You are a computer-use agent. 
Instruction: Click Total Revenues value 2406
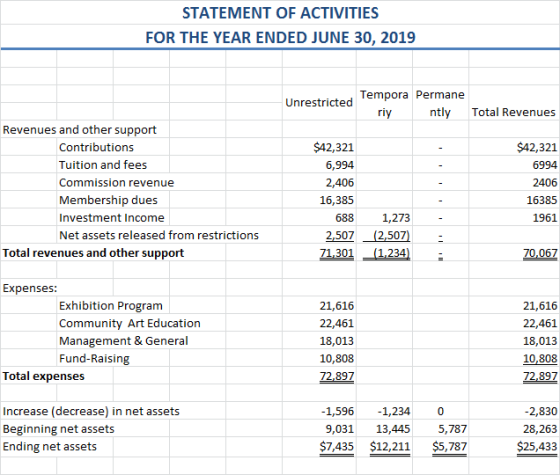(545, 182)
